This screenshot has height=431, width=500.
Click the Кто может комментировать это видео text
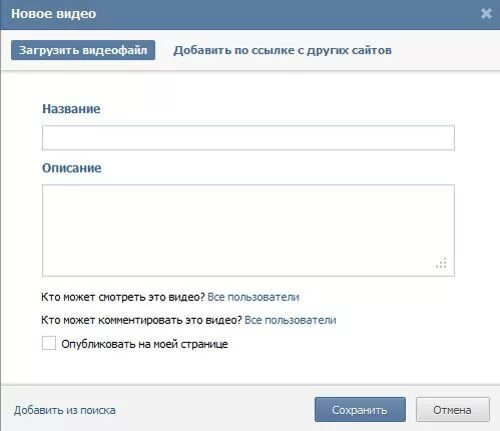point(141,320)
